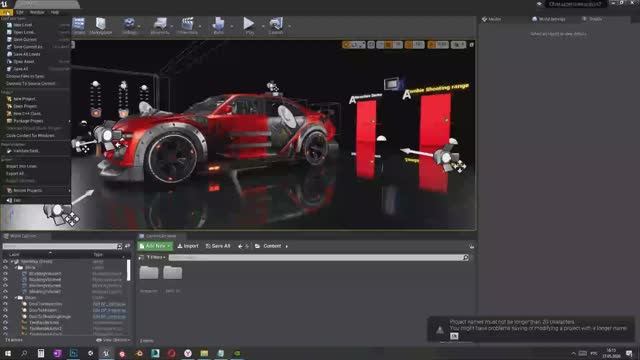Choose Exit at the File menu bottom
This screenshot has width=640, height=360.
point(36,200)
